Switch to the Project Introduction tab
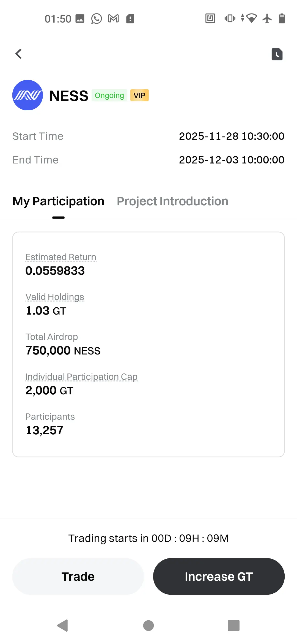 [172, 201]
